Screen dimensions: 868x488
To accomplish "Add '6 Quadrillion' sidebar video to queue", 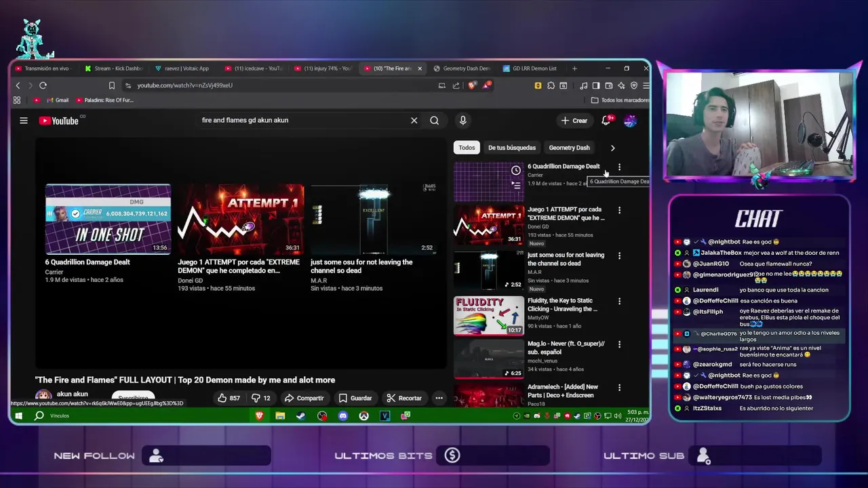I will [x=516, y=184].
